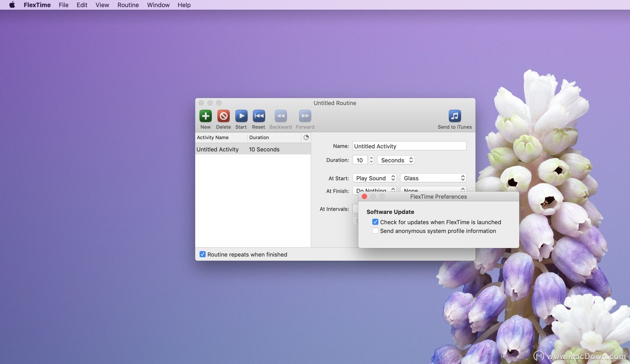This screenshot has height=364, width=630.
Task: Click the Reset toolbar icon
Action: click(x=259, y=116)
